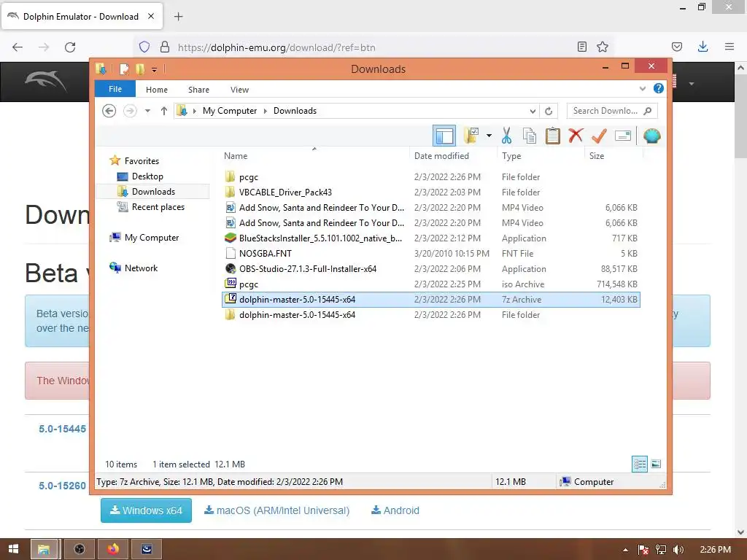
Task: Select My Computer in the address breadcrumb
Action: click(230, 111)
